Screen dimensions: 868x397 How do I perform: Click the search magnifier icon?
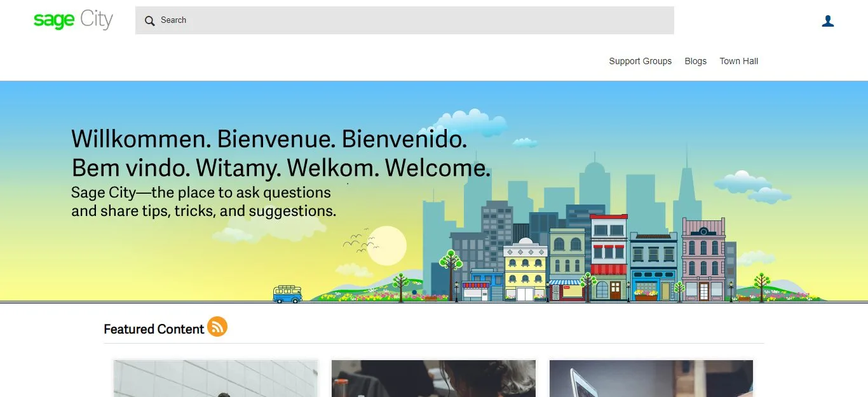pyautogui.click(x=150, y=21)
